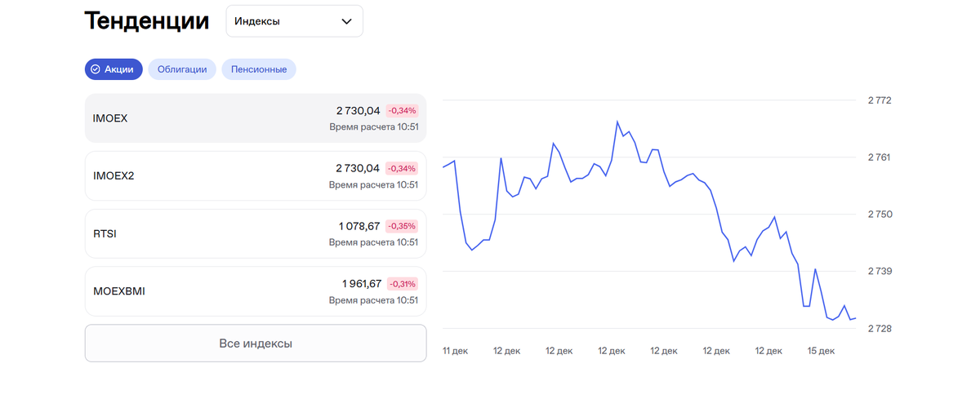Select the Облигации filter chip
The width and height of the screenshot is (980, 399).
pyautogui.click(x=182, y=69)
